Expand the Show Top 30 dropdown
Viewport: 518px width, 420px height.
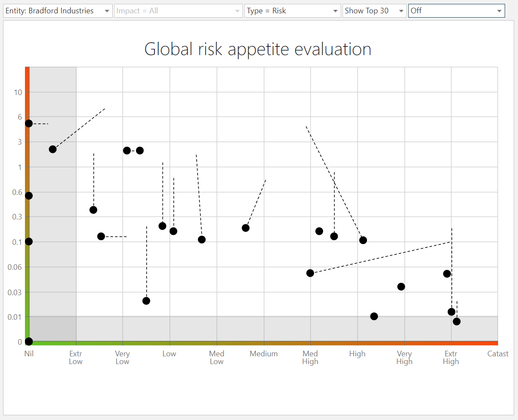tap(374, 11)
